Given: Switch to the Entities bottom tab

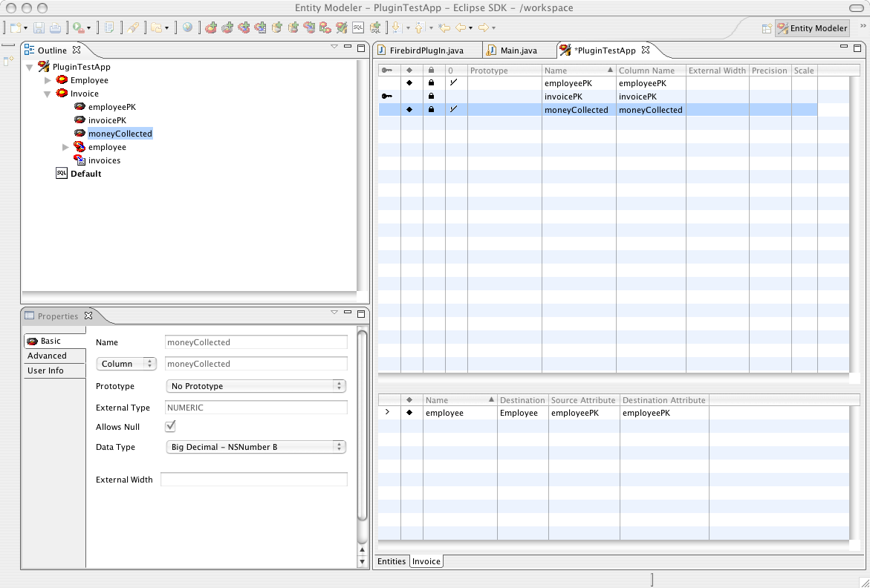Looking at the screenshot, I should point(392,561).
